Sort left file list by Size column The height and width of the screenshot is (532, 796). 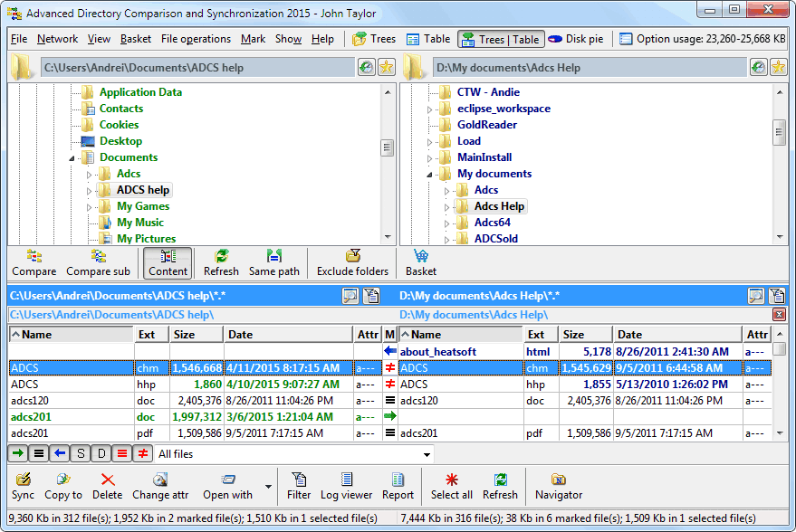pyautogui.click(x=196, y=334)
